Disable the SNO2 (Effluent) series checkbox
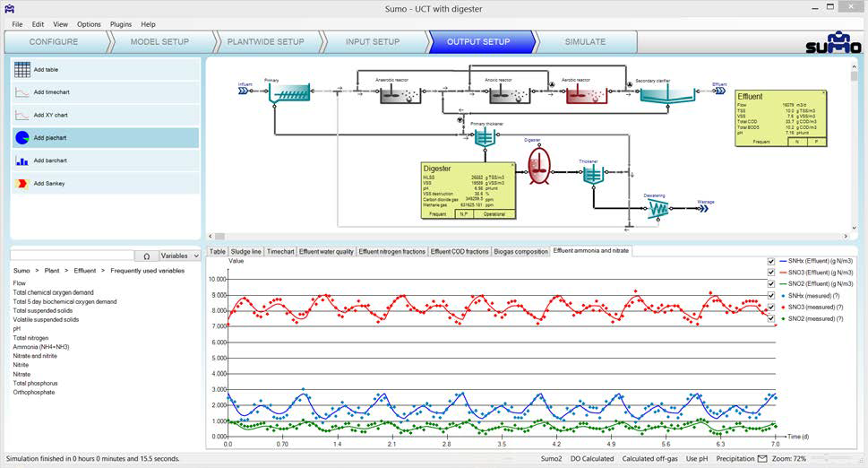868x468 pixels. (771, 283)
